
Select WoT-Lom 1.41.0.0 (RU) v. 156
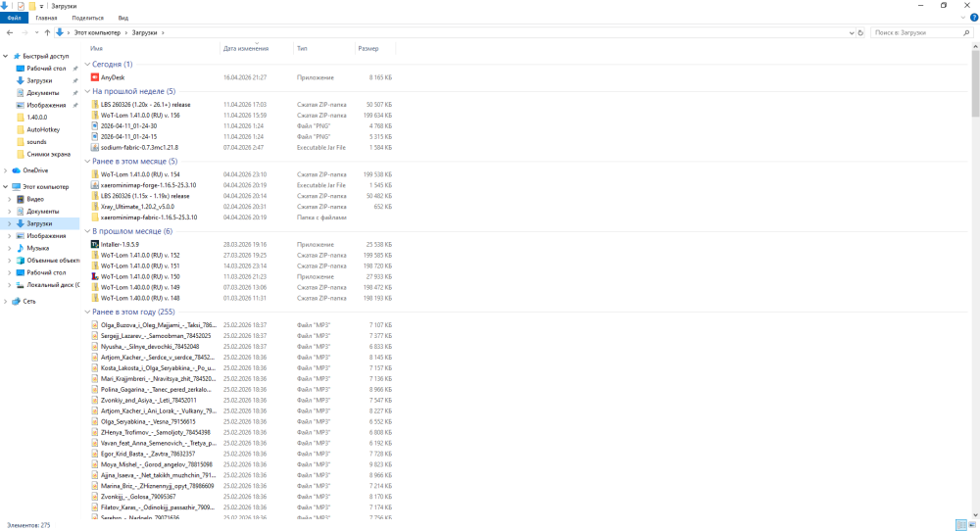(140, 116)
